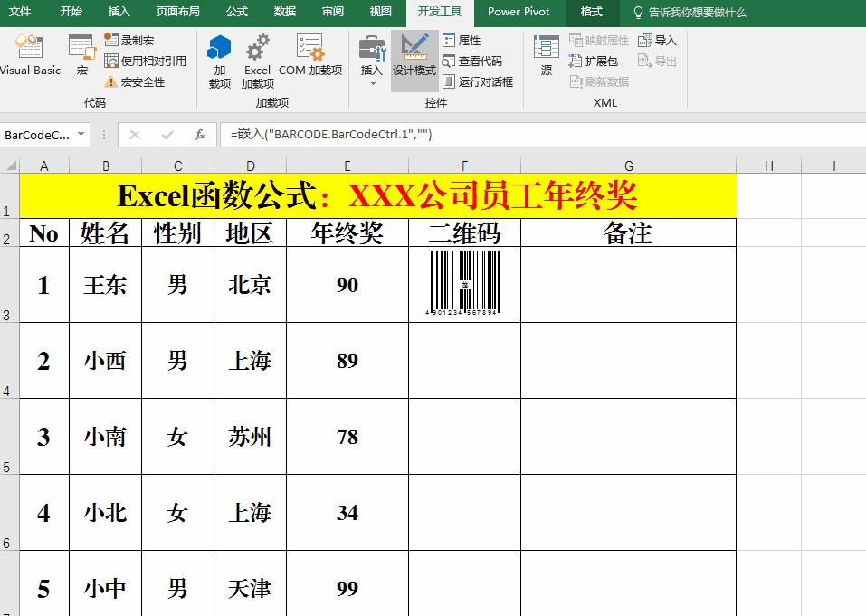
Task: Click 映射属性 map properties
Action: 599,41
